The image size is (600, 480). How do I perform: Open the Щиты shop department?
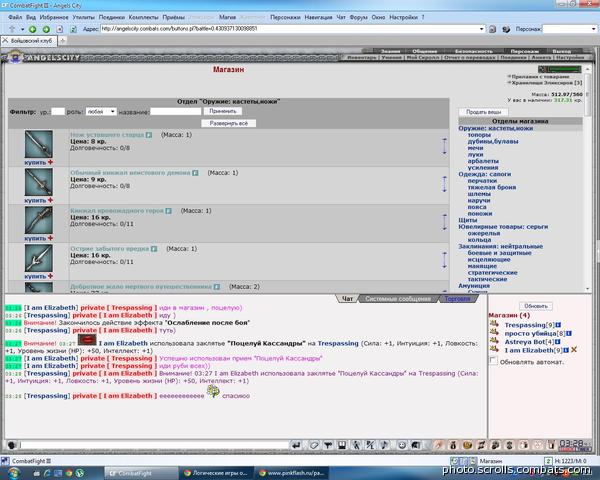tap(468, 220)
